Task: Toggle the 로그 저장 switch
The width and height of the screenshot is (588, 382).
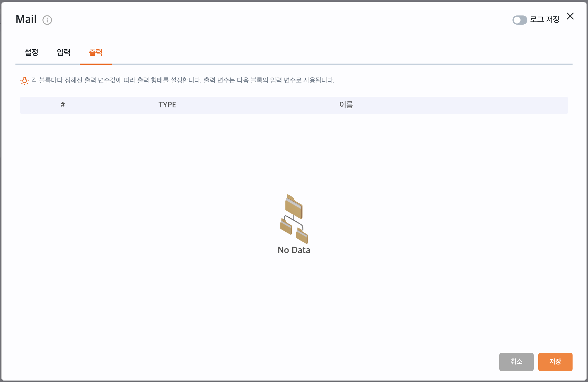Action: (x=520, y=20)
